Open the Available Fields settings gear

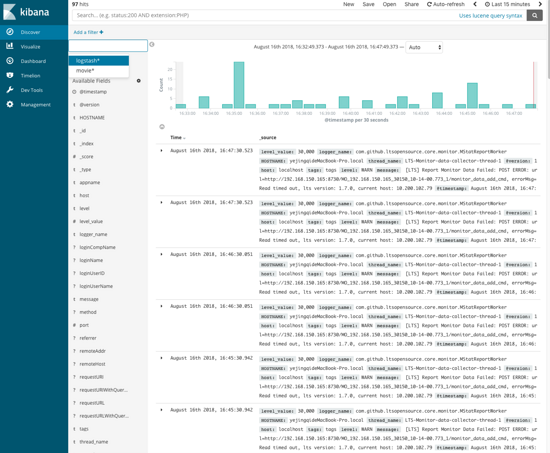click(139, 81)
